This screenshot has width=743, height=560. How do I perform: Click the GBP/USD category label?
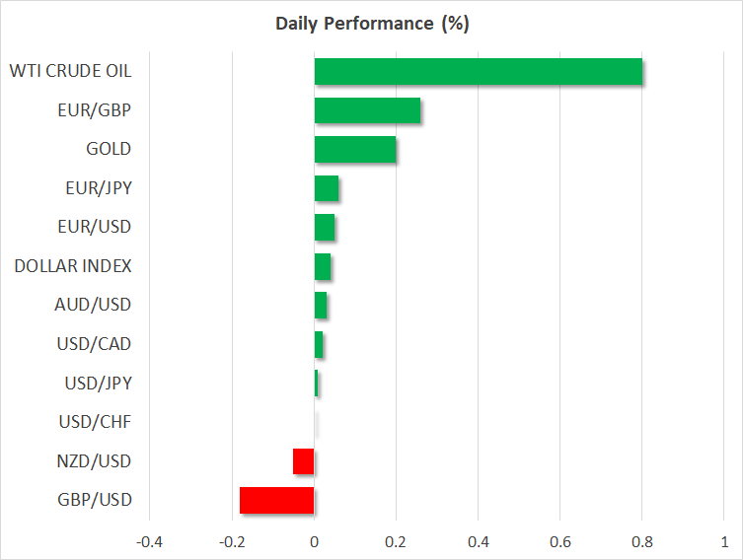click(x=94, y=501)
